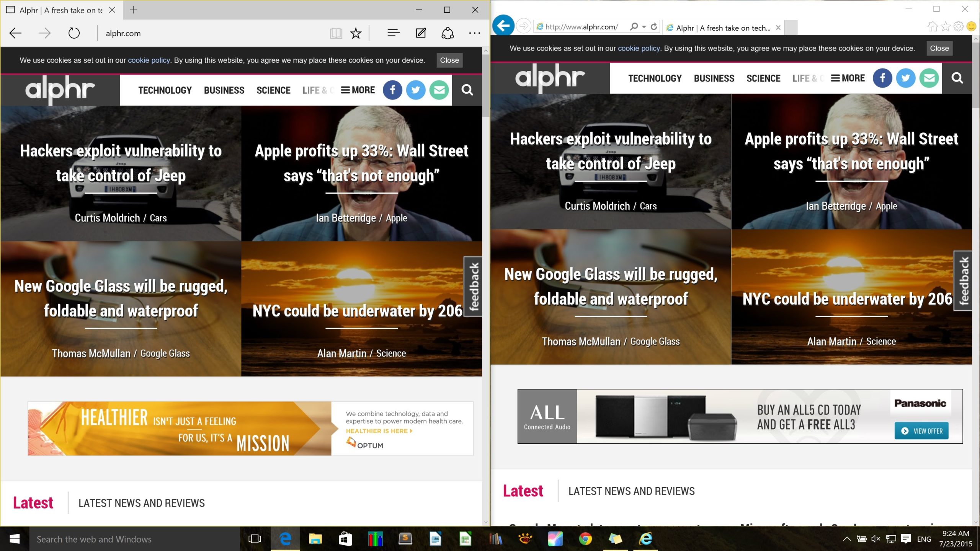This screenshot has height=551, width=980.
Task: Open the Hub panel in Microsoft Edge
Action: 393,33
